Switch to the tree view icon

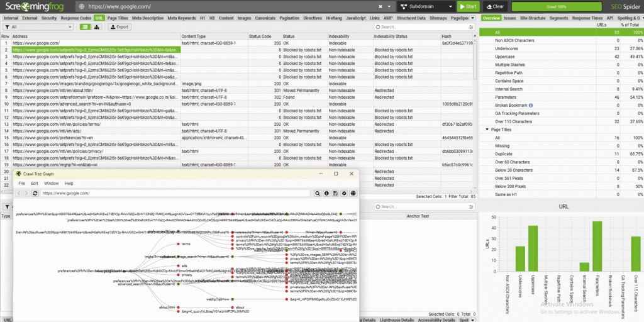click(x=97, y=27)
